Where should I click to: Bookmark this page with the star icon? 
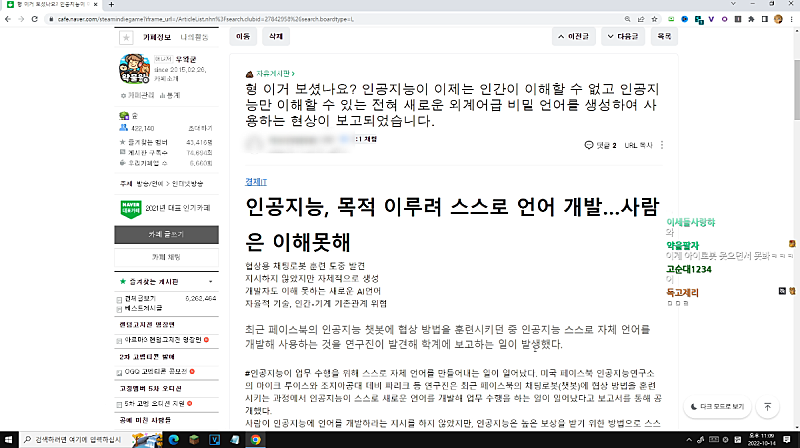(x=655, y=19)
